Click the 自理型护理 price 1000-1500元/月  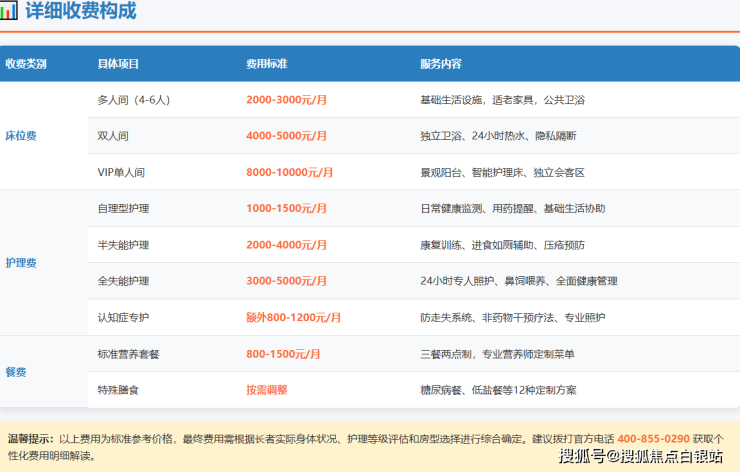point(287,209)
